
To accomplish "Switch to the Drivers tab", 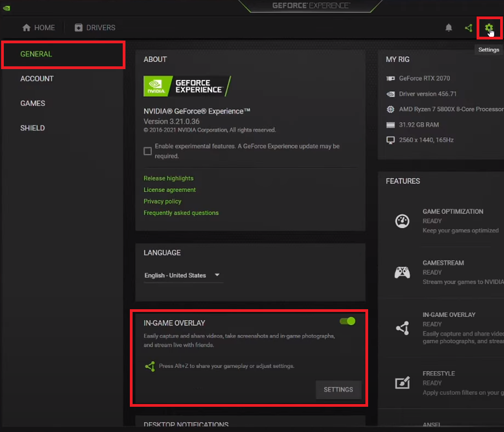I will 95,27.
